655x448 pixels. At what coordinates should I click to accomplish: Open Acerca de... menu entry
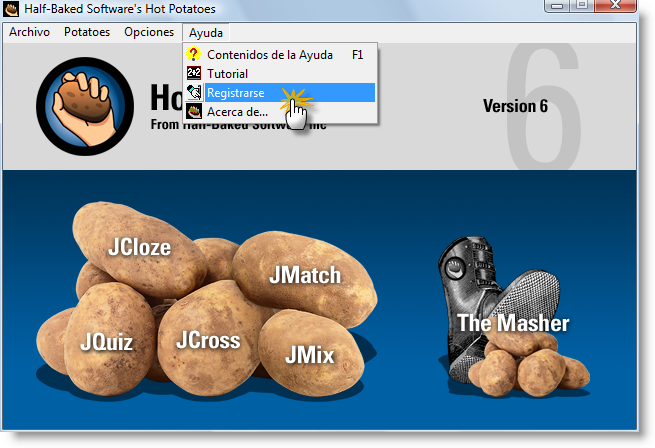pos(280,112)
